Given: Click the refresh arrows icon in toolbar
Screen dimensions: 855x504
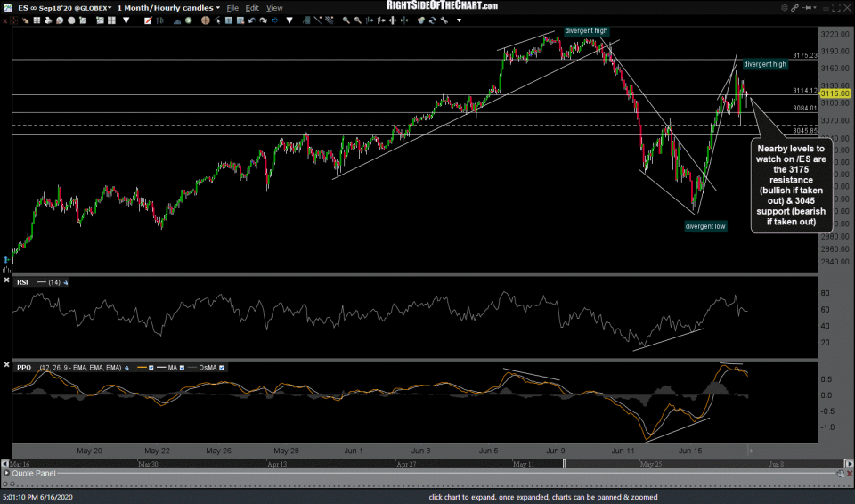Looking at the screenshot, I should [434, 20].
